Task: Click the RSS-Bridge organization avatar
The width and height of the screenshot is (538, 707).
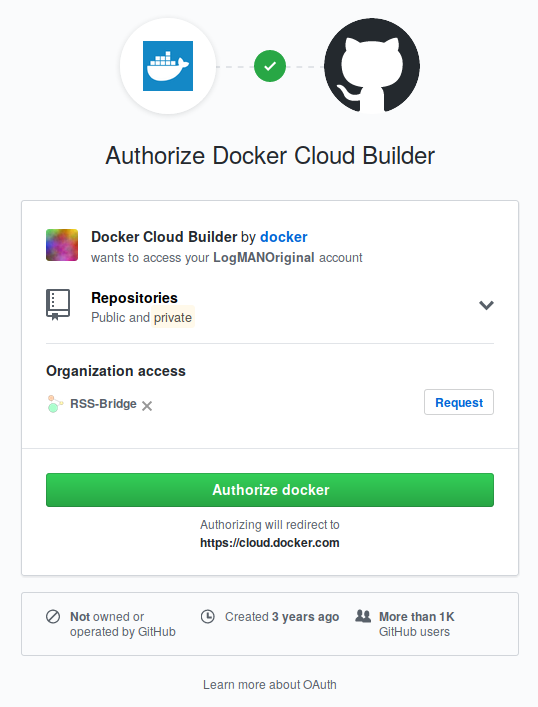Action: 55,404
